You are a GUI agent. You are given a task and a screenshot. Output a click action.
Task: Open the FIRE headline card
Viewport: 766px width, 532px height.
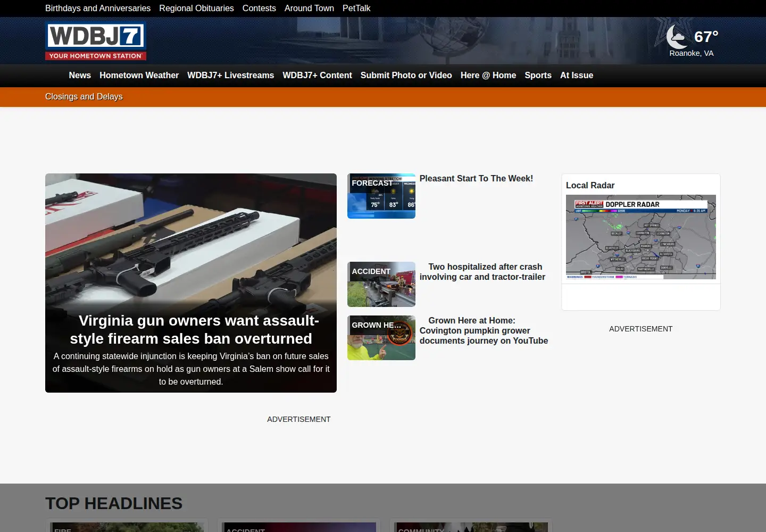tap(127, 526)
